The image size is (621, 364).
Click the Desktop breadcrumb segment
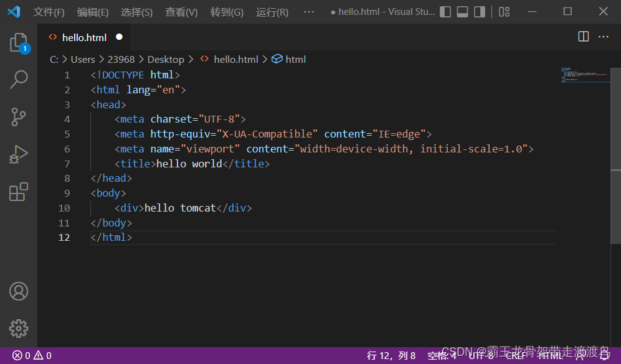point(166,59)
